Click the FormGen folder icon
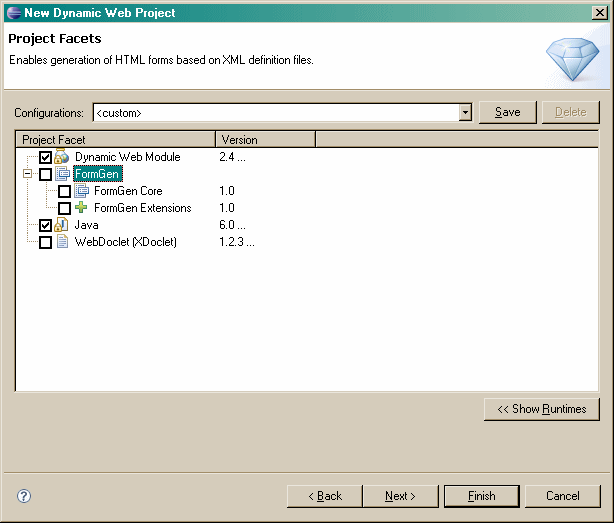Screen dimensions: 614x523 click(62, 174)
